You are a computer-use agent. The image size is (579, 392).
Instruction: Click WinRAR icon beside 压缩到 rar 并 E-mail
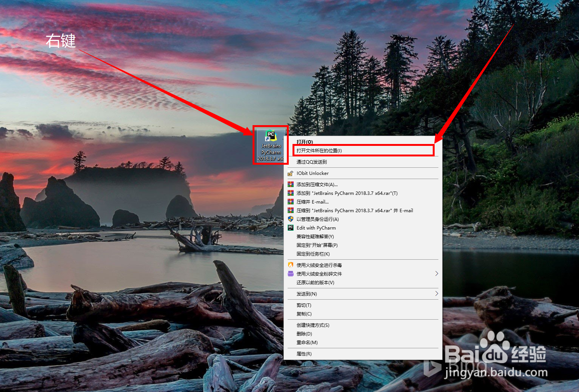290,210
